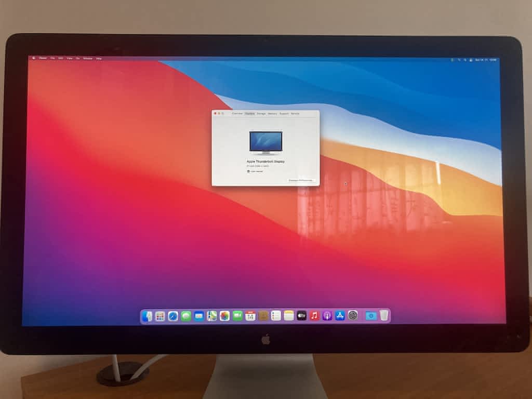This screenshot has width=532, height=399.
Task: Click the date and time in the menu bar
Action: pos(486,60)
